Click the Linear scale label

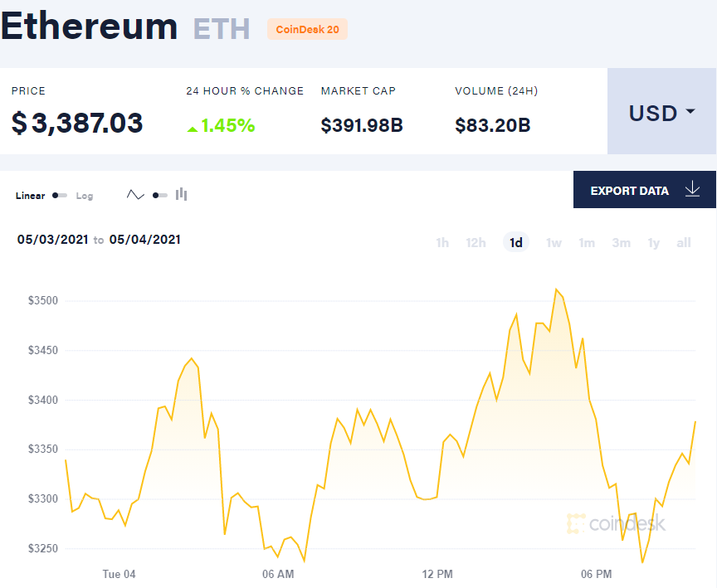(30, 196)
